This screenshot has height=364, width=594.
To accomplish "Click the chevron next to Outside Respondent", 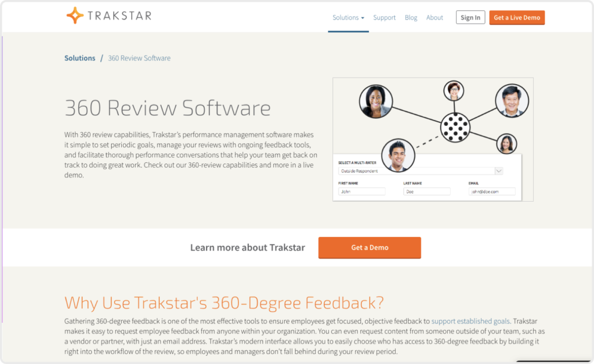I will (499, 171).
